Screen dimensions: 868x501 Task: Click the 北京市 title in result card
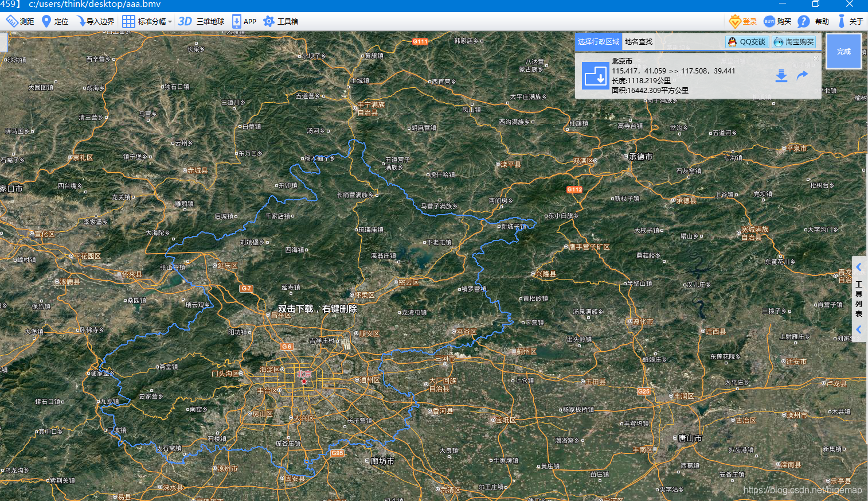[x=622, y=61]
